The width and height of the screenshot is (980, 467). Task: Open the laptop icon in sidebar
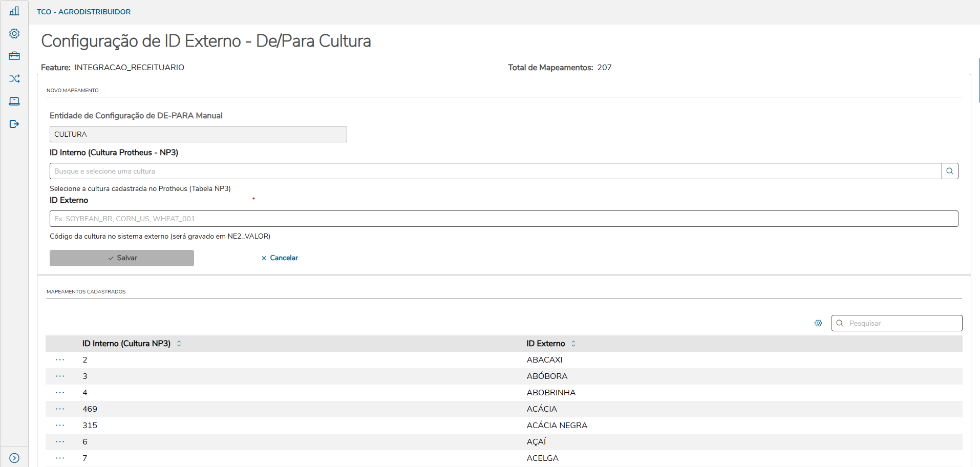tap(14, 101)
